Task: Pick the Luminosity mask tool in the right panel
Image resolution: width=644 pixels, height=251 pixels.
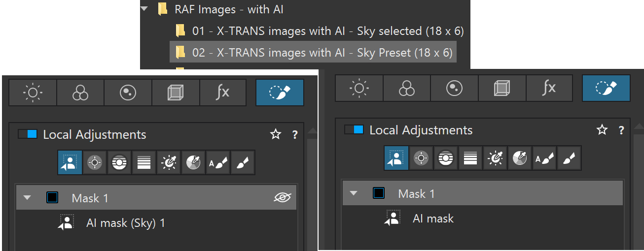Action: pyautogui.click(x=495, y=158)
